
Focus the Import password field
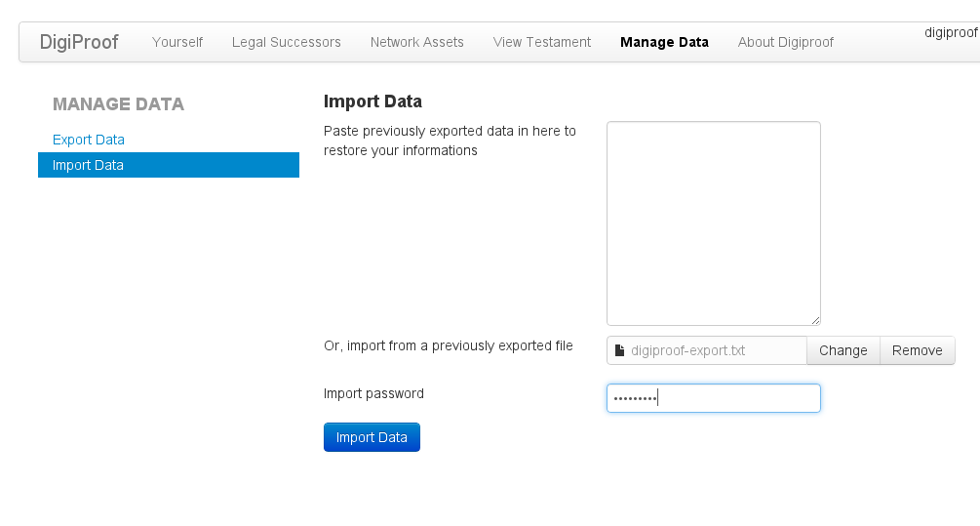(713, 398)
